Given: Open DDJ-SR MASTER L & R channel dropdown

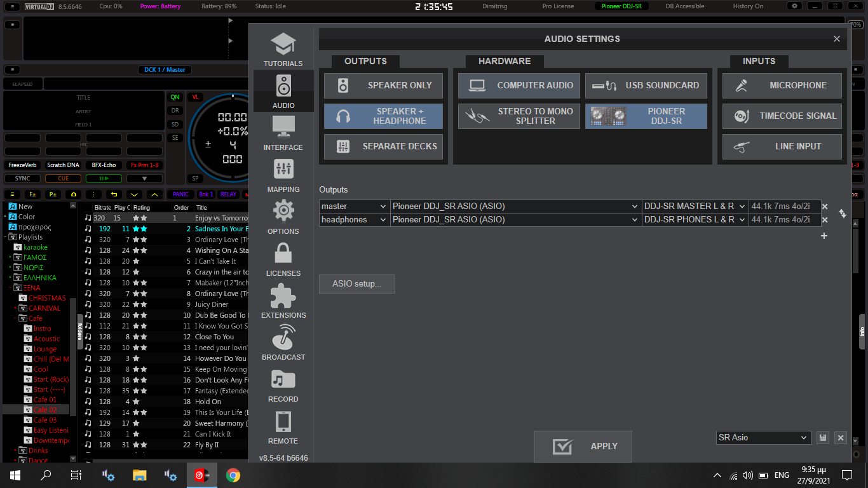Looking at the screenshot, I should (x=695, y=207).
